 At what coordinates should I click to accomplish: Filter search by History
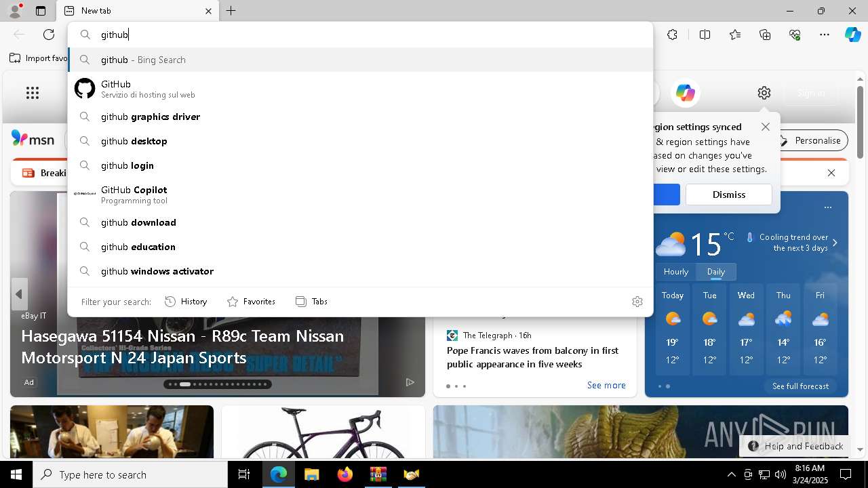[x=186, y=302]
